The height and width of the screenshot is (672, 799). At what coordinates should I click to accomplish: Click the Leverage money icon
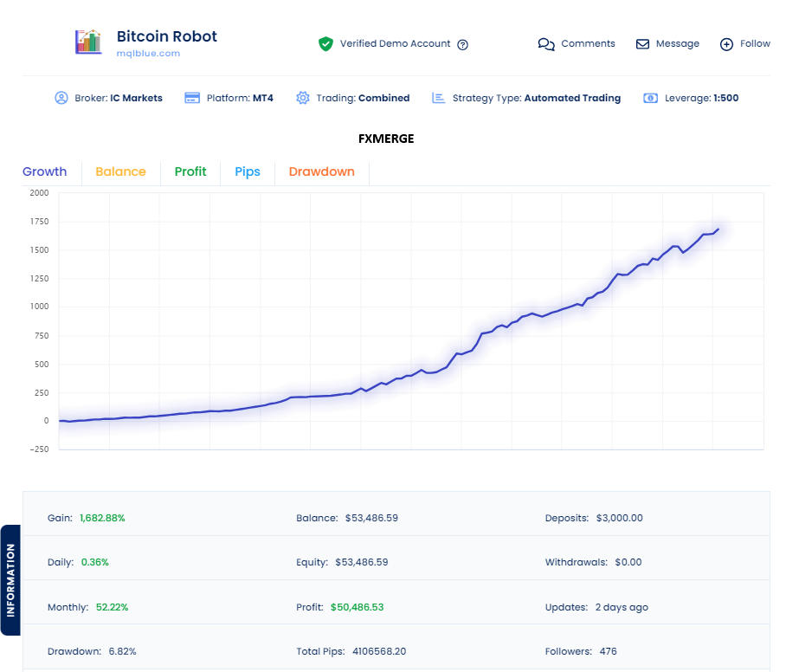[x=650, y=99]
